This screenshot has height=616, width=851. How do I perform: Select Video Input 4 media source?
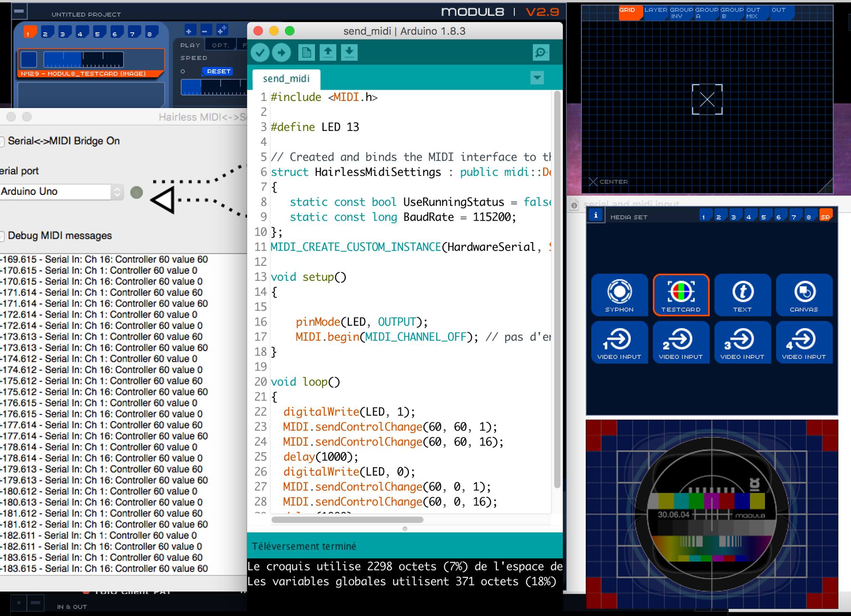pyautogui.click(x=804, y=343)
